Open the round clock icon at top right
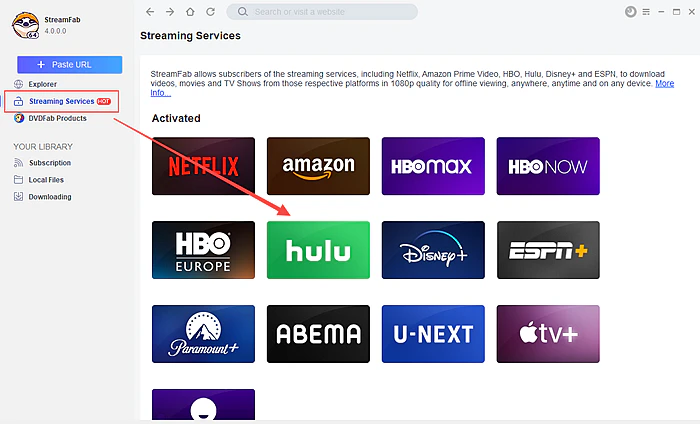 point(630,12)
